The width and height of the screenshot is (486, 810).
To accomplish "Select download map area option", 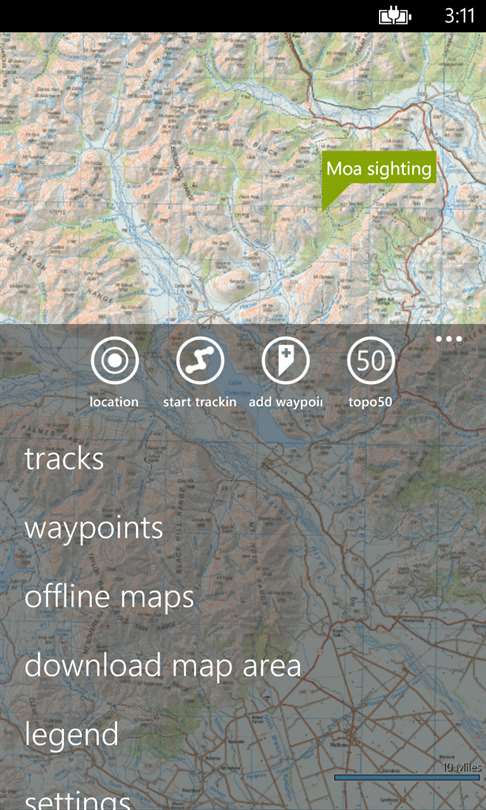I will click(163, 664).
